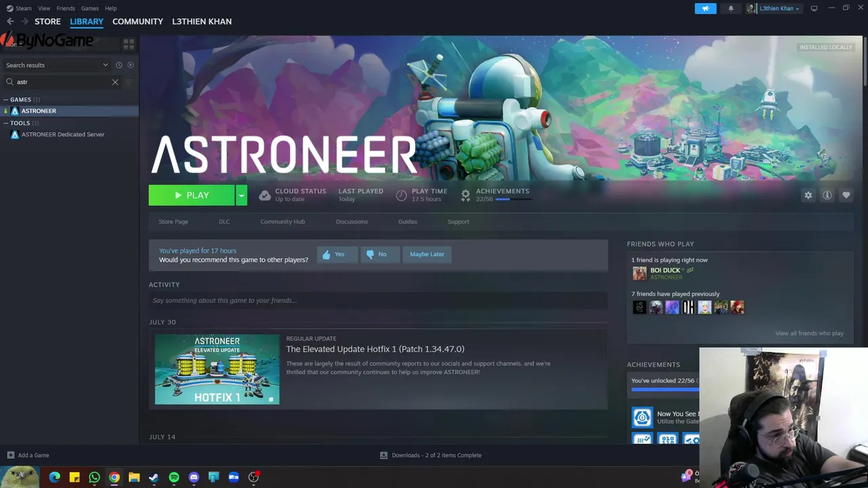Open game settings gear icon

pos(808,195)
